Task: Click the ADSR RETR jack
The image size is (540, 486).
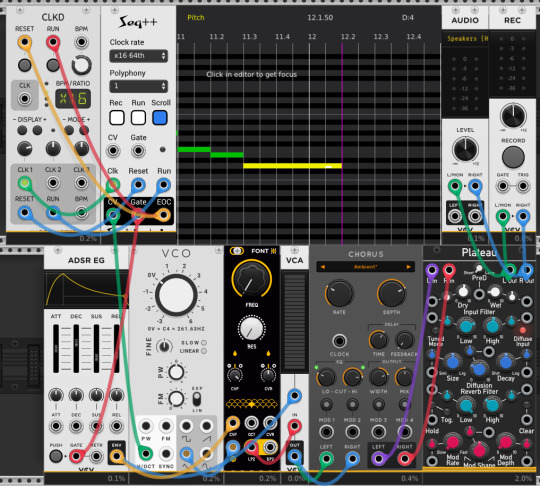Action: (96, 456)
